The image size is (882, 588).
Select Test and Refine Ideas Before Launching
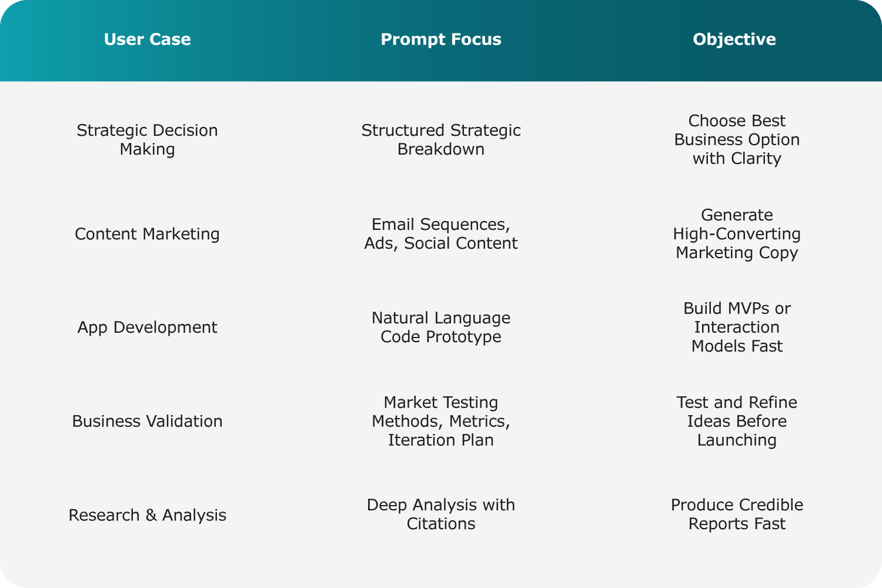737,421
